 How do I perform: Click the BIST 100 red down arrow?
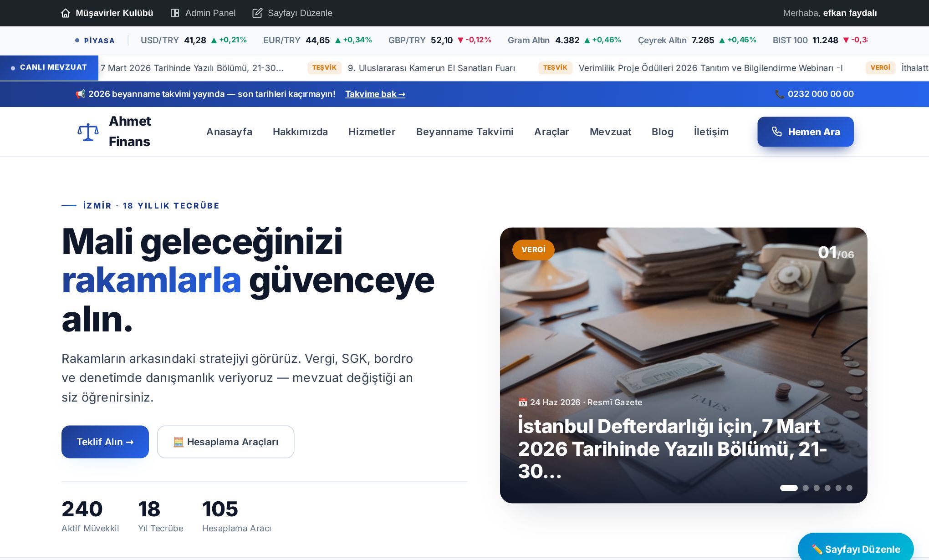point(846,41)
